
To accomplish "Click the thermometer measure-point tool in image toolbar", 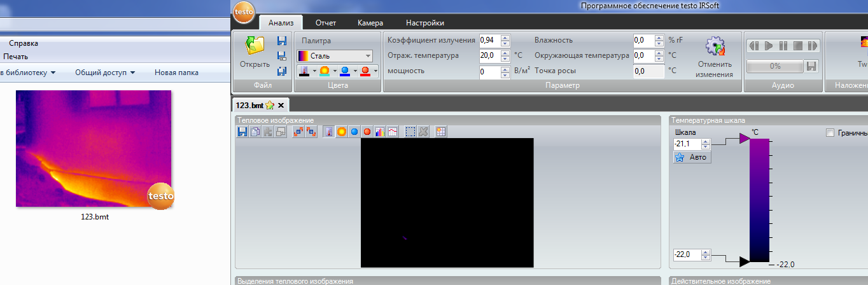I will pyautogui.click(x=328, y=132).
